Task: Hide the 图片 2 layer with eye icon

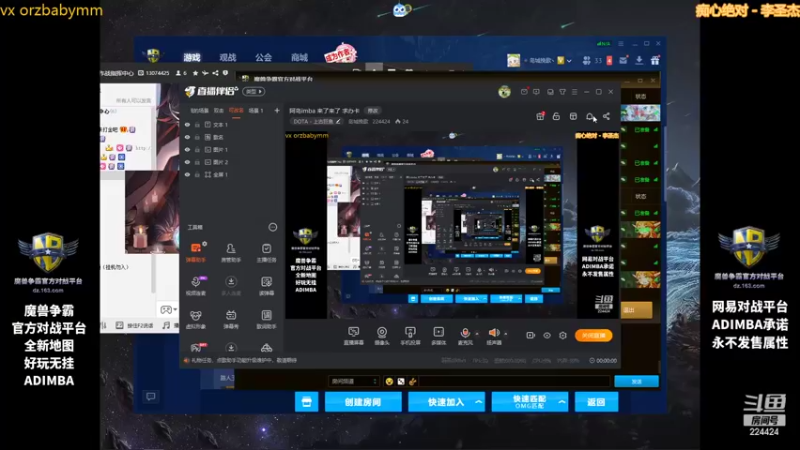Action: pyautogui.click(x=187, y=162)
